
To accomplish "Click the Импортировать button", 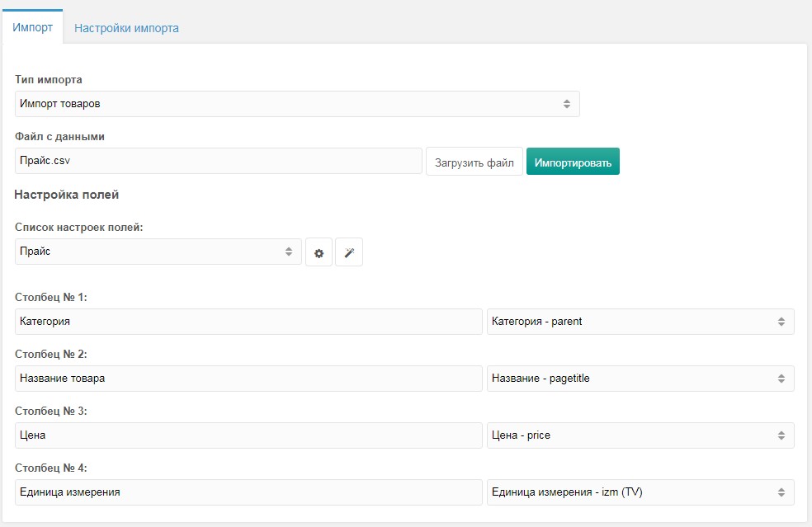I will (x=573, y=162).
